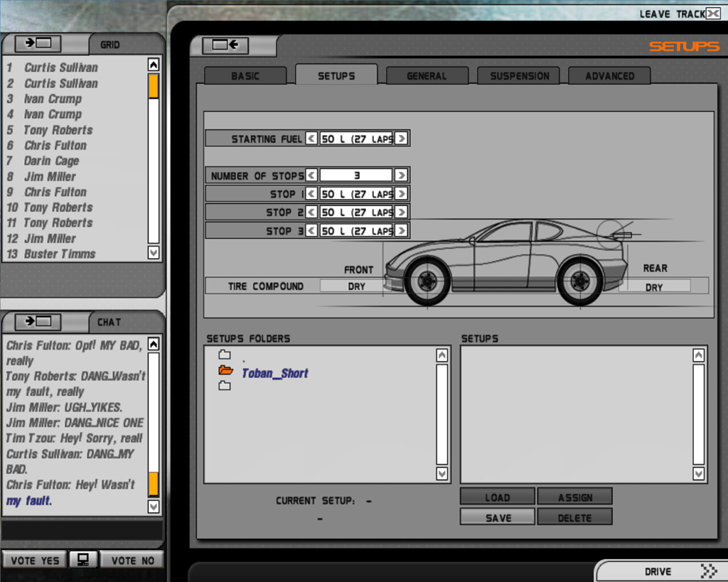Viewport: 728px width, 582px height.
Task: Click the Grid list scrollbar thumb
Action: click(x=153, y=86)
